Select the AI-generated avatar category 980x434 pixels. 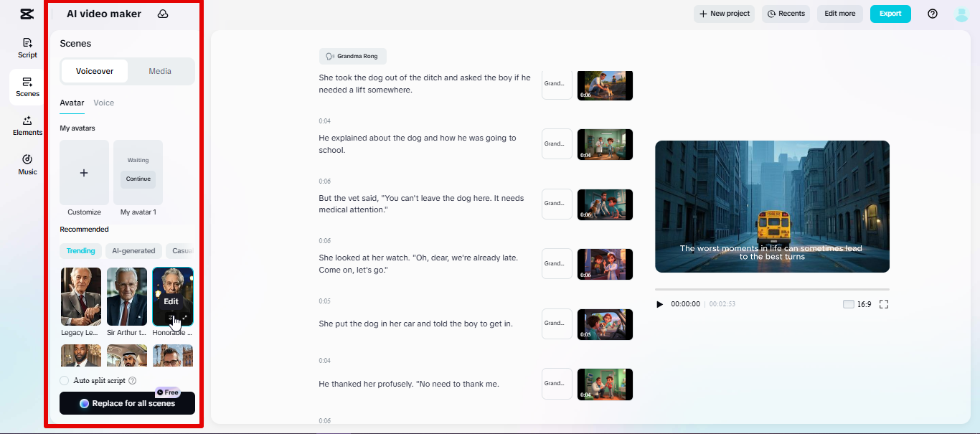click(x=133, y=250)
